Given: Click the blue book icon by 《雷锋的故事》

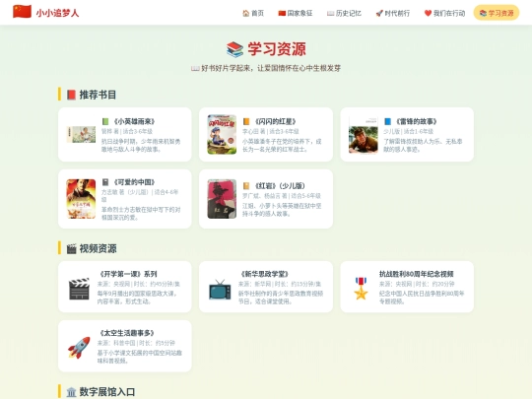Looking at the screenshot, I should (x=387, y=121).
